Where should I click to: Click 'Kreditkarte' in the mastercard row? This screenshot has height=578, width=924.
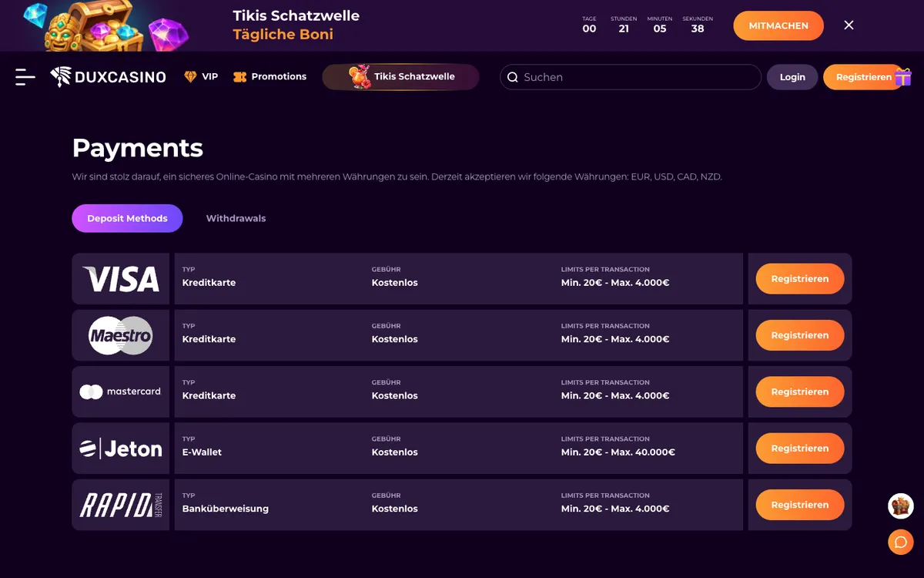tap(209, 395)
